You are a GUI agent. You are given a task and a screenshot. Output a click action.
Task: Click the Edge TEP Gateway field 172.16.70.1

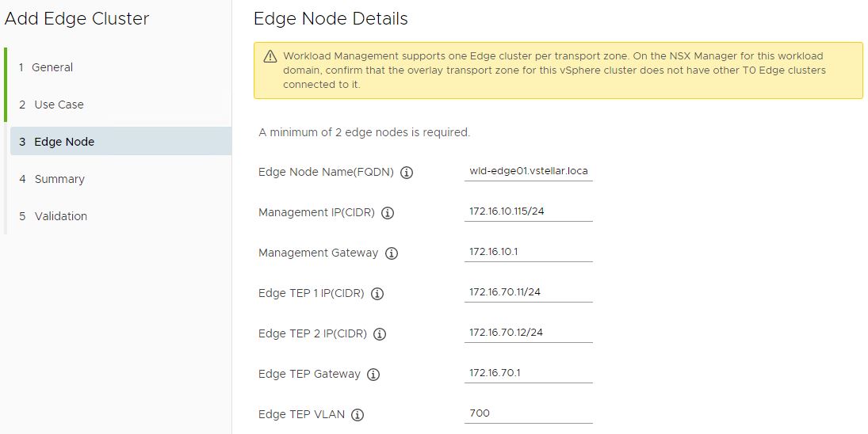pyautogui.click(x=529, y=373)
